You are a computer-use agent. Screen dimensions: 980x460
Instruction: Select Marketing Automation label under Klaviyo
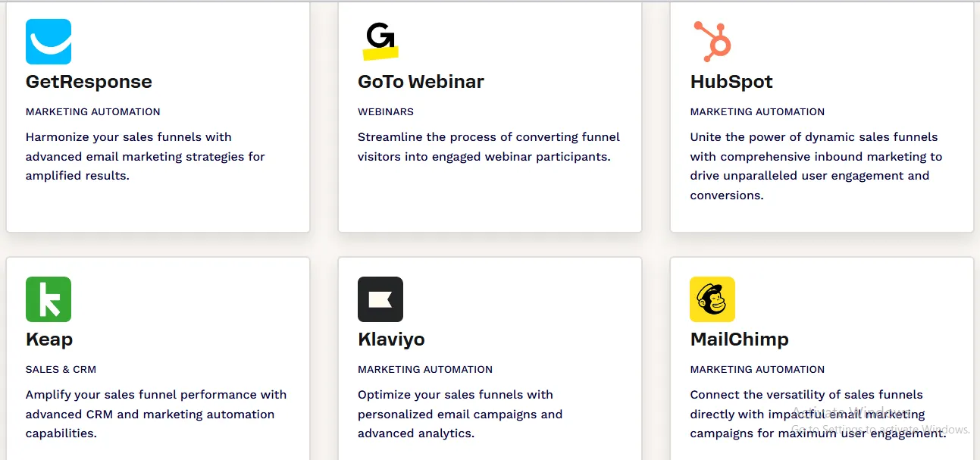tap(425, 370)
